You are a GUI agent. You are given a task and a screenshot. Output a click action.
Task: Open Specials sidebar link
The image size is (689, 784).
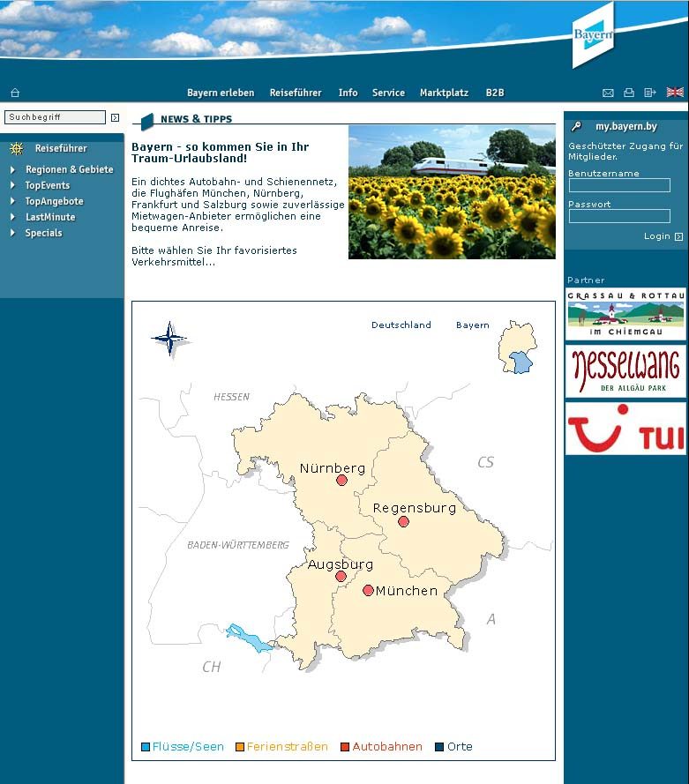(44, 233)
